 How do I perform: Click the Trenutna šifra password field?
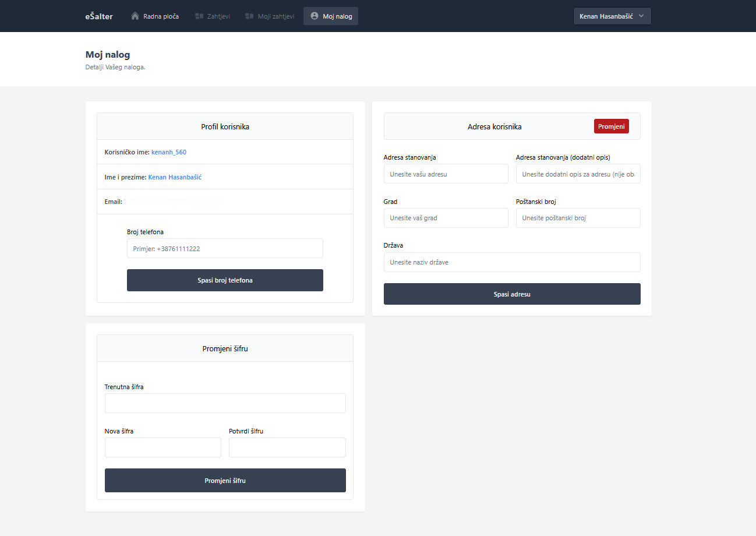(x=225, y=403)
